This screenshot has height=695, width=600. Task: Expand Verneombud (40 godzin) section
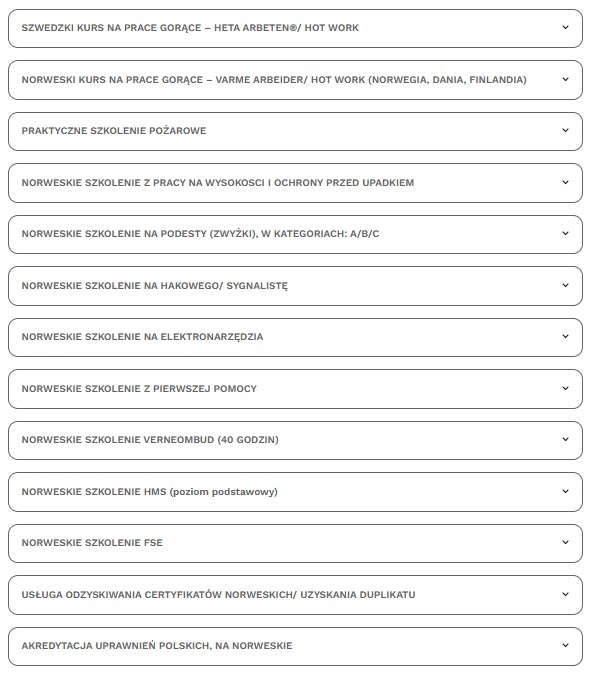point(150,440)
